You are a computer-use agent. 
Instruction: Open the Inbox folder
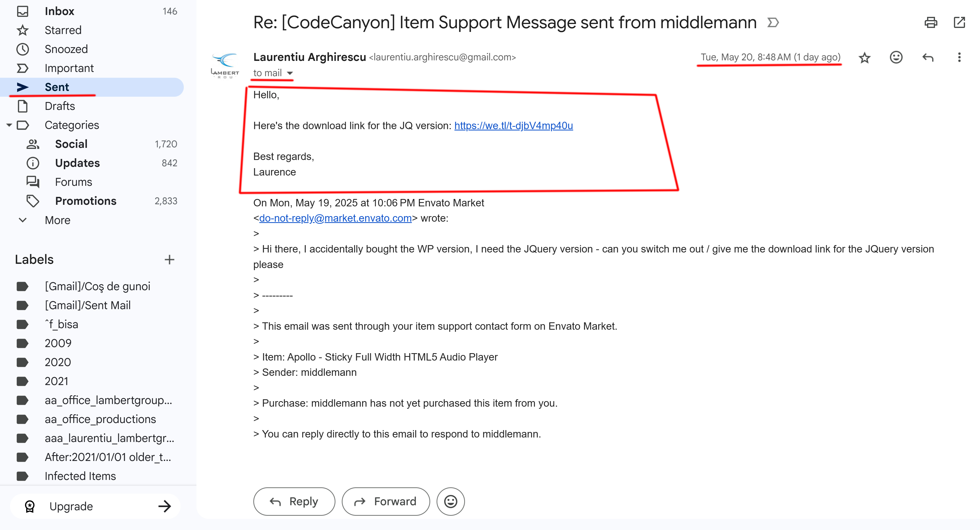pyautogui.click(x=59, y=11)
